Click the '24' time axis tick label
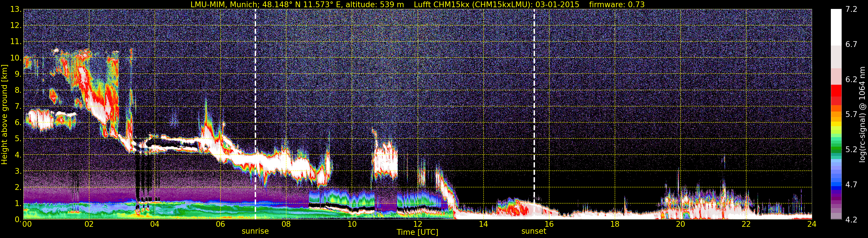This screenshot has height=238, width=868. 812,224
